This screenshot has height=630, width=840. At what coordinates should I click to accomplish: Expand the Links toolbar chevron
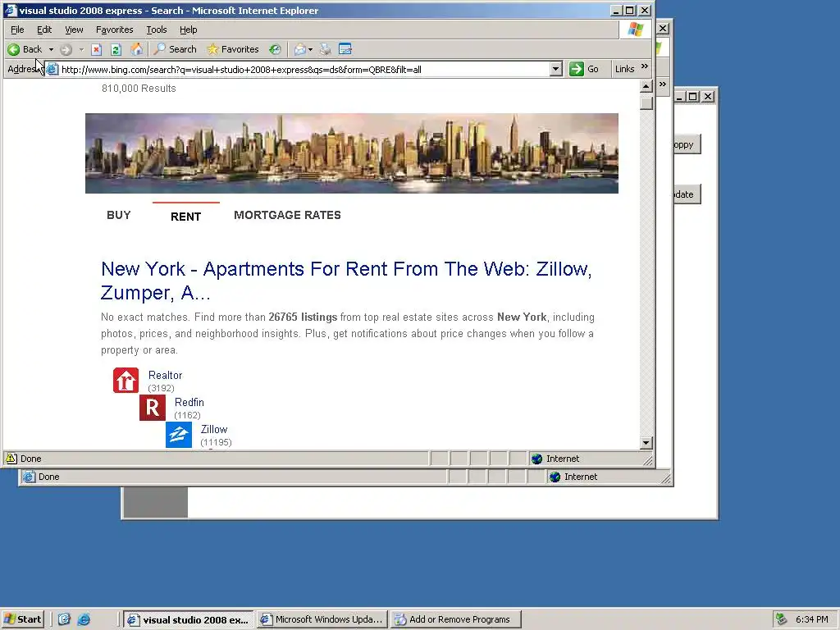pyautogui.click(x=645, y=67)
